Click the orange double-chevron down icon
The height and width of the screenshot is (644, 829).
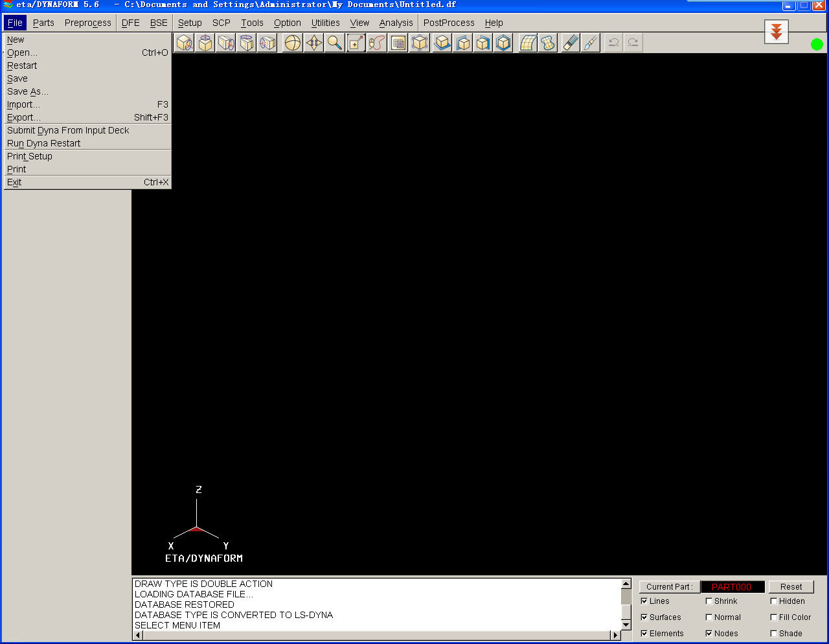(777, 31)
